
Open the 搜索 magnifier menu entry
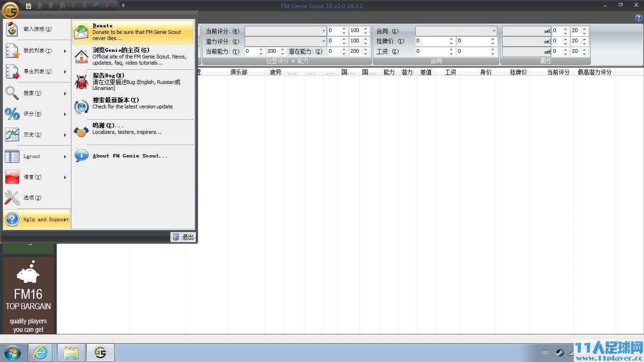(x=37, y=93)
